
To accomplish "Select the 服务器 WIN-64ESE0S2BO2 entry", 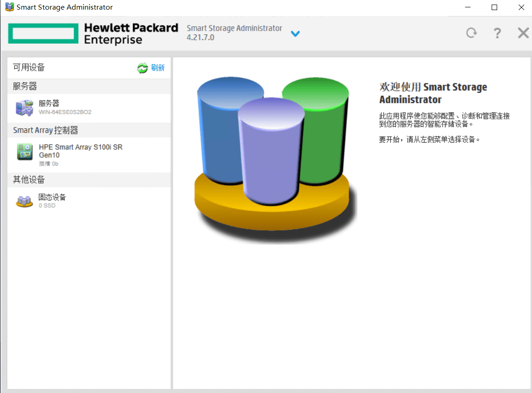I will coord(65,107).
